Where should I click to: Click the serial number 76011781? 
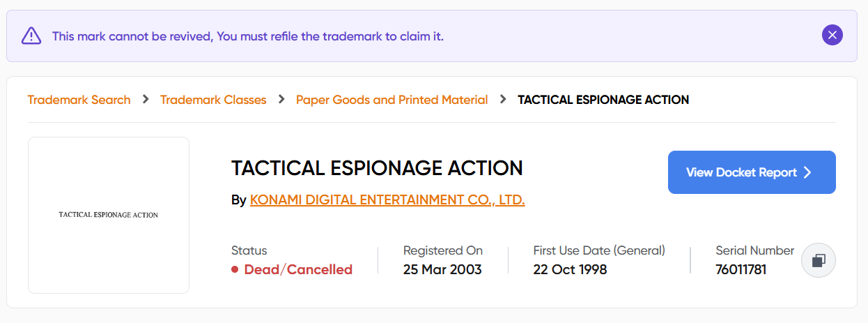(741, 270)
